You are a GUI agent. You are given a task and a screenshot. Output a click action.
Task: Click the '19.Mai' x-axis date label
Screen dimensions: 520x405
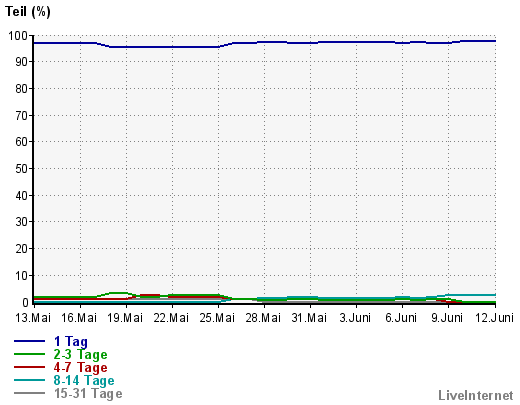click(125, 318)
